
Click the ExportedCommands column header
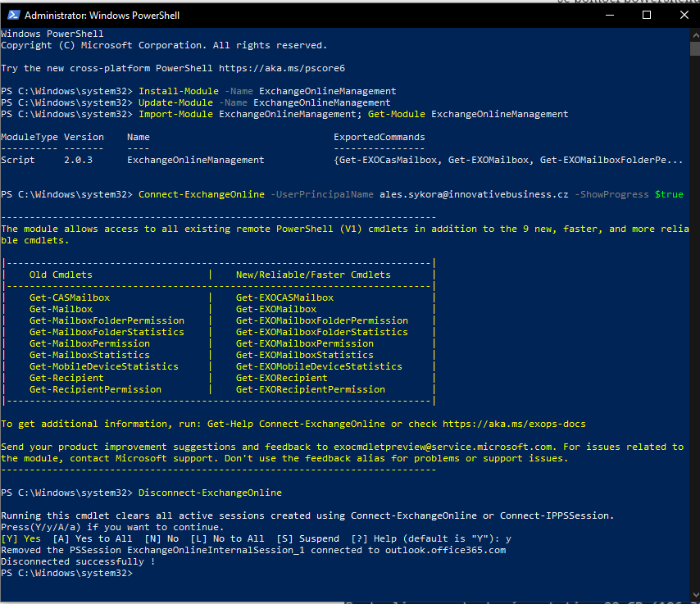380,137
